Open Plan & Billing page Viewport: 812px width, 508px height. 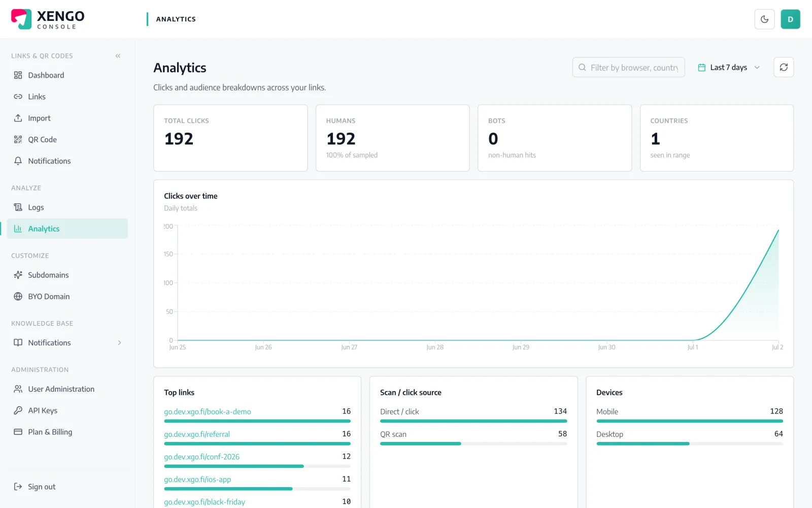pyautogui.click(x=67, y=432)
